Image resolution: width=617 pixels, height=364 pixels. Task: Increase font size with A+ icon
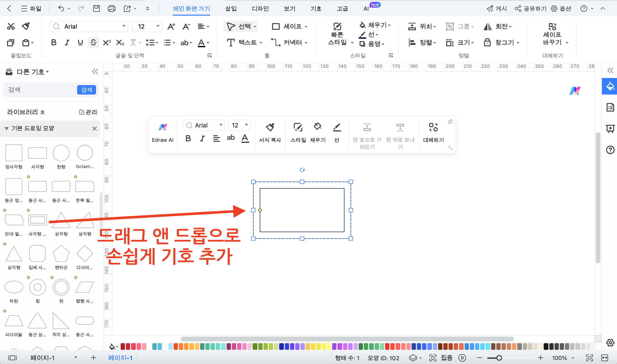click(x=171, y=26)
